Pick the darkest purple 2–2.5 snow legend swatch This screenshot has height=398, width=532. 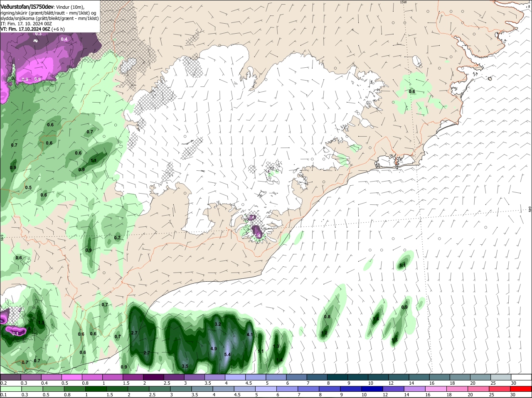pos(153,377)
